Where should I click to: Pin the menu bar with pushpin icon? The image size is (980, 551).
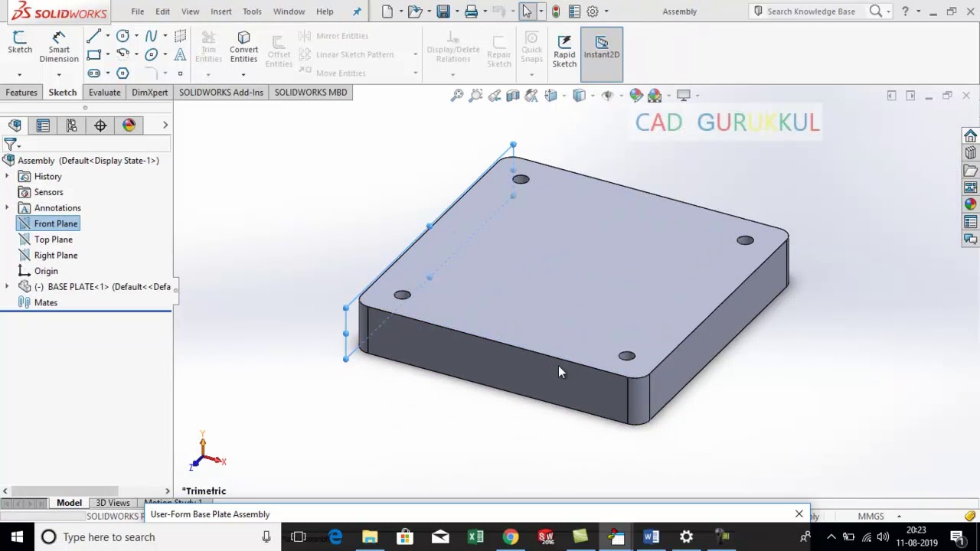click(x=357, y=11)
